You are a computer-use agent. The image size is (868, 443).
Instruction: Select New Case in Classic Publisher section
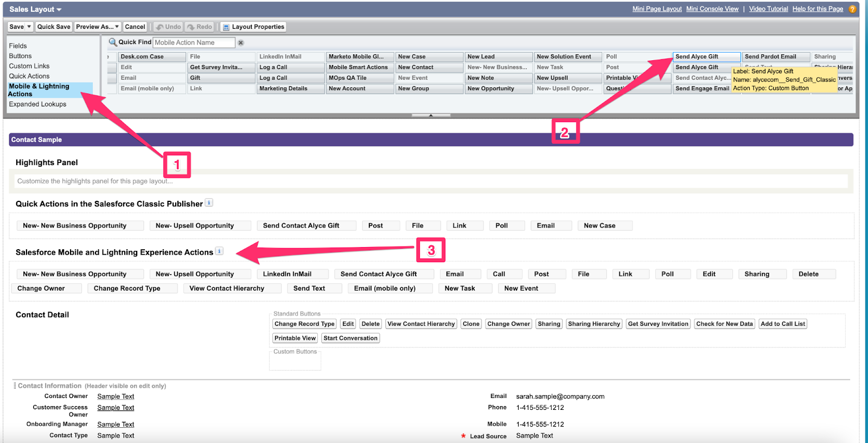tap(605, 226)
